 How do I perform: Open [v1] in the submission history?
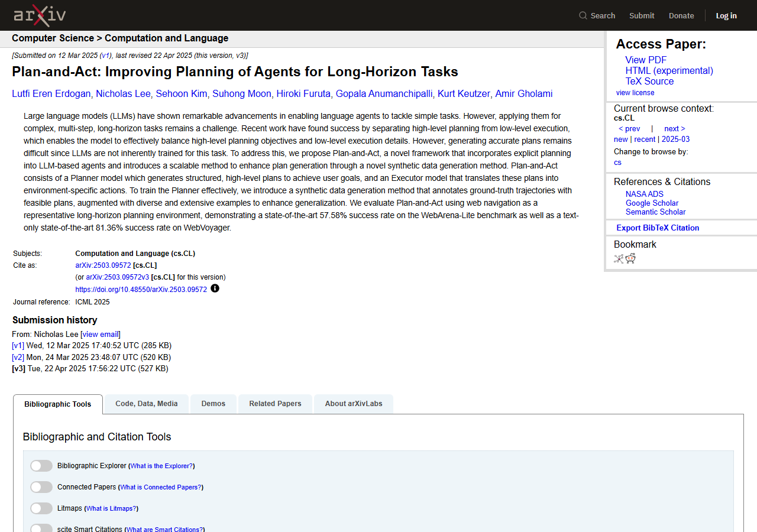tap(18, 346)
